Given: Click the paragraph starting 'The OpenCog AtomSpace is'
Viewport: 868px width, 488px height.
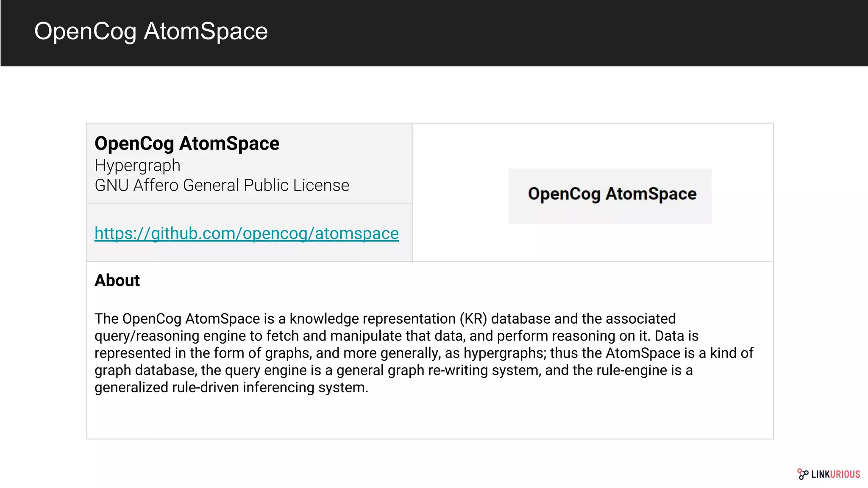Looking at the screenshot, I should click(x=424, y=353).
